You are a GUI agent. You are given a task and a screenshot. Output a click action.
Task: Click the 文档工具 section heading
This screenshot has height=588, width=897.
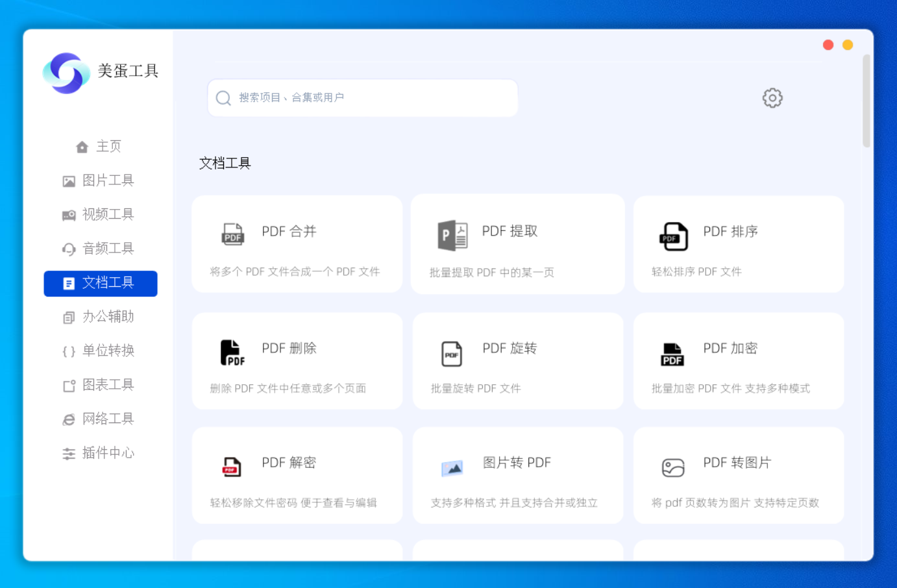pyautogui.click(x=225, y=164)
